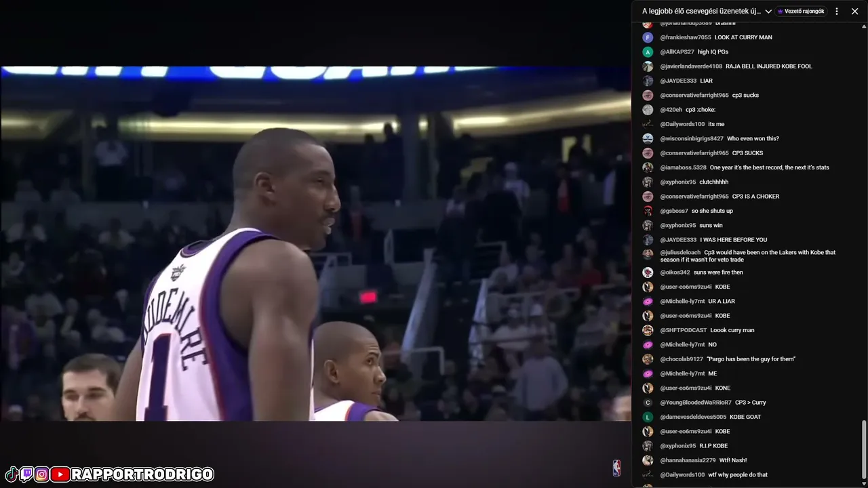Open avatar of @iamaboss.5328
Screen dimensions: 868x488
click(648, 167)
